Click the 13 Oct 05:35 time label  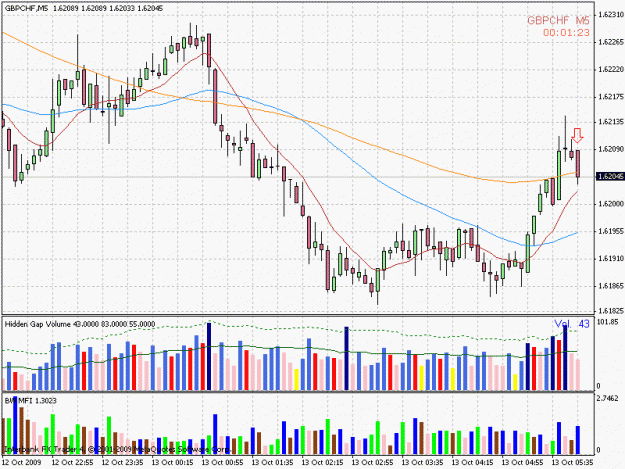coord(572,463)
